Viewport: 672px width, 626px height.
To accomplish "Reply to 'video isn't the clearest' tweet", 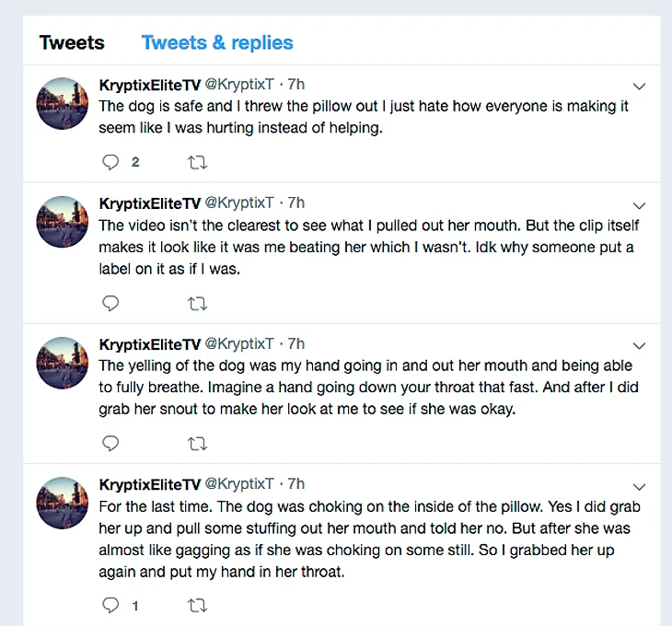I will click(110, 303).
